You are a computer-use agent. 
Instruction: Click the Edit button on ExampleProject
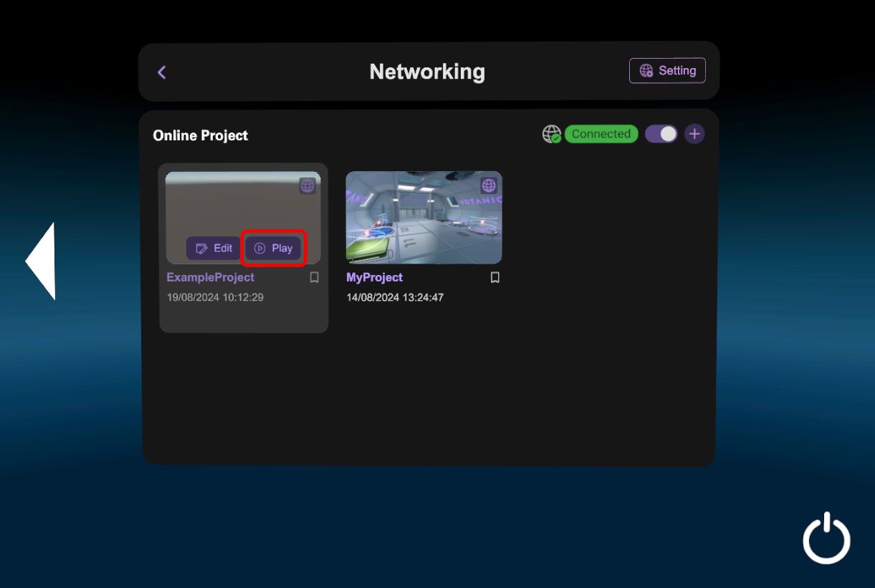pyautogui.click(x=214, y=249)
